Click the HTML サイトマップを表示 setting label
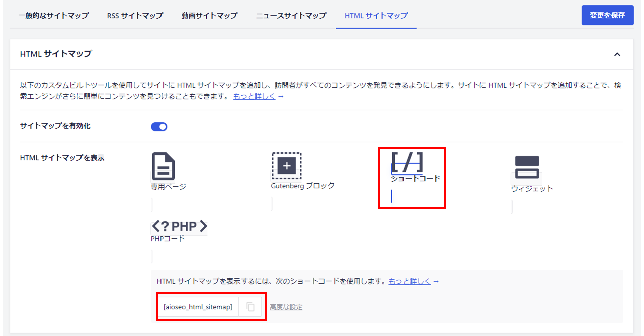 tap(62, 158)
